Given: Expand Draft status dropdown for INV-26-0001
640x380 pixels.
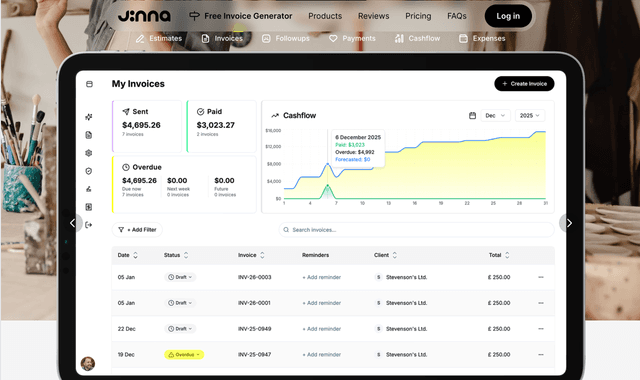Looking at the screenshot, I should point(180,303).
